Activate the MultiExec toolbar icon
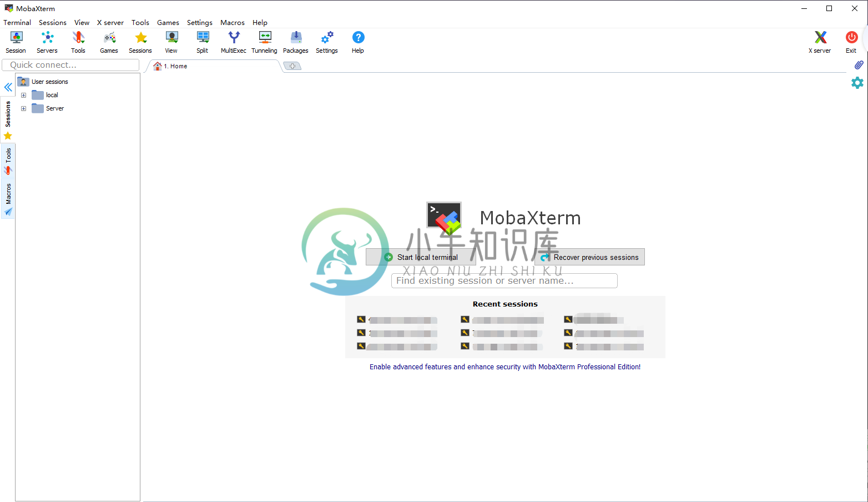Viewport: 868px width, 502px height. [x=234, y=42]
